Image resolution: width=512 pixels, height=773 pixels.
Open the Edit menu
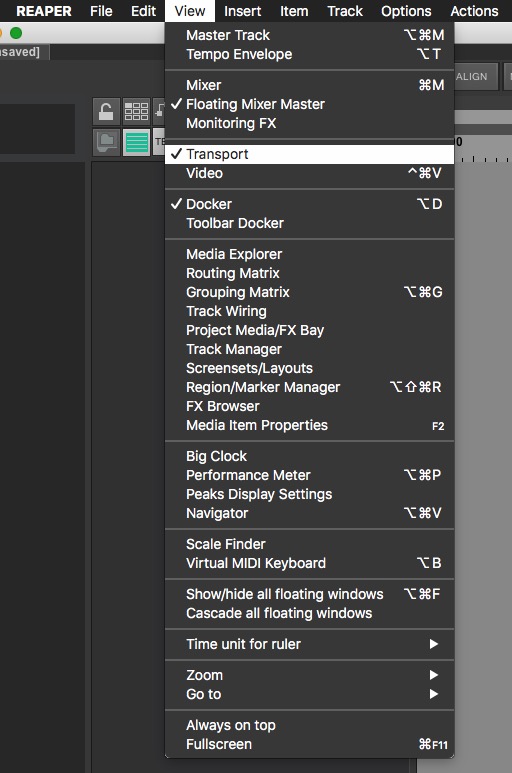tap(143, 11)
